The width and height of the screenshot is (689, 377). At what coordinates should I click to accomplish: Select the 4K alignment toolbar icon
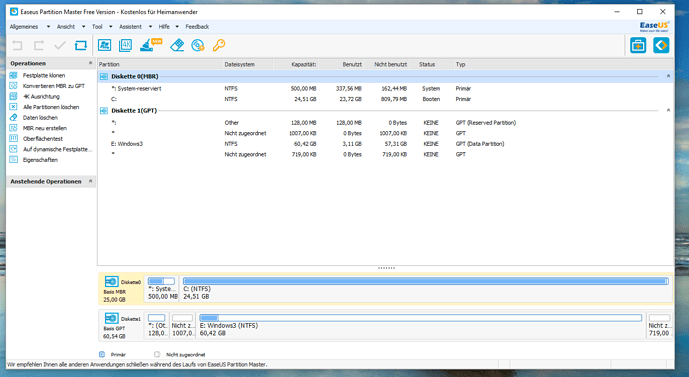[125, 45]
